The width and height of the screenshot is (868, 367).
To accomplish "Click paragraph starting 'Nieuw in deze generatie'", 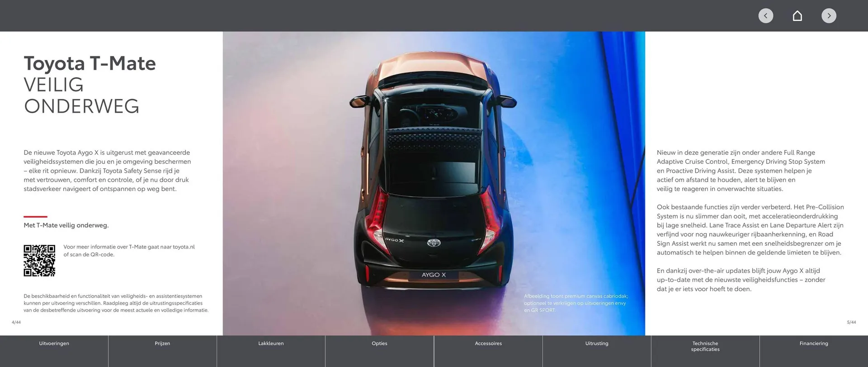I will pyautogui.click(x=741, y=171).
